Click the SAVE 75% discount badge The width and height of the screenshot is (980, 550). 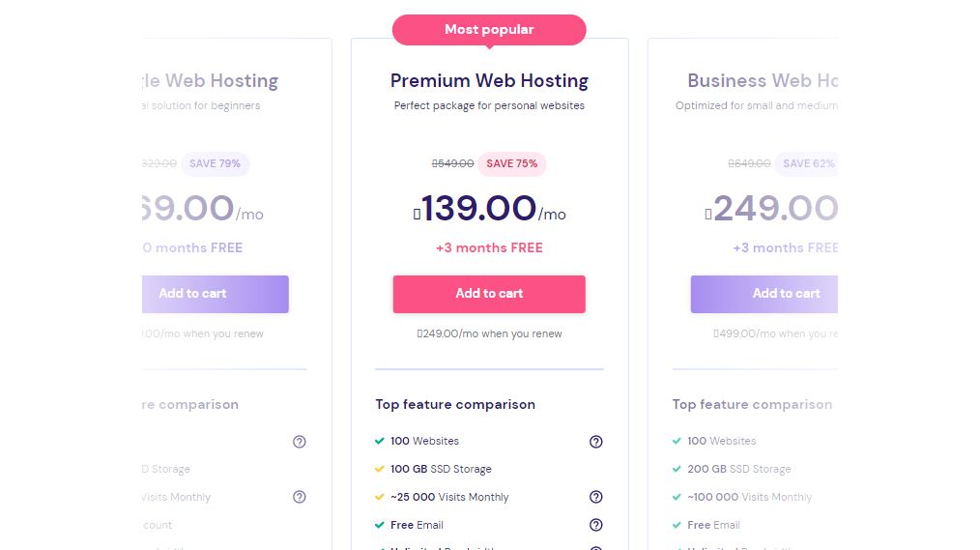(x=512, y=163)
